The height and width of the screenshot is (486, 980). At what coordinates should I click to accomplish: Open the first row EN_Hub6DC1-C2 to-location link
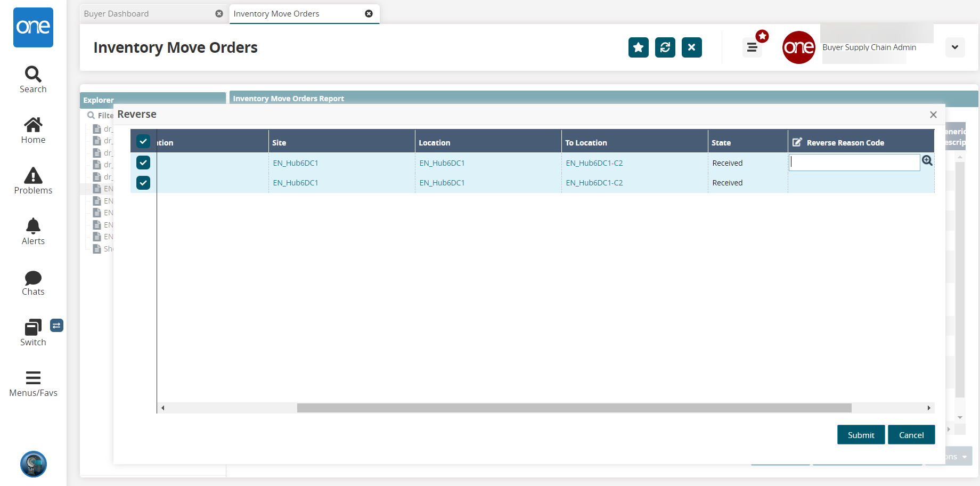click(594, 163)
